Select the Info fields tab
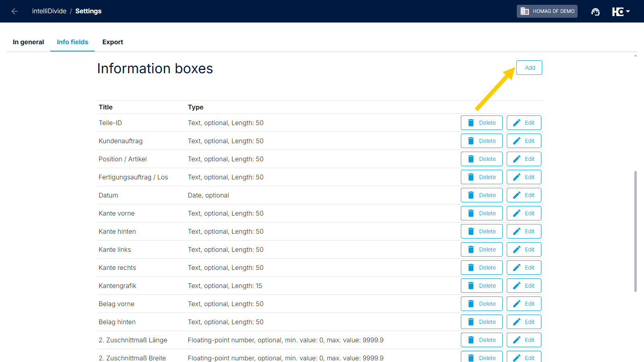This screenshot has width=644, height=362. point(72,42)
